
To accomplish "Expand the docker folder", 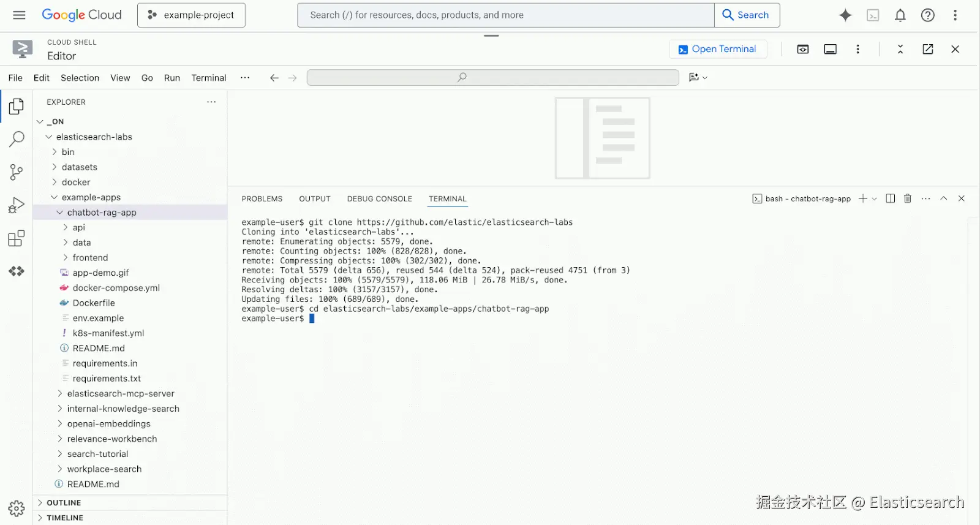I will tap(76, 182).
